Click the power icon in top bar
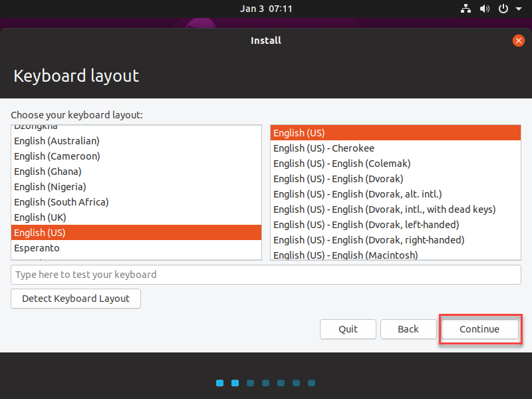The height and width of the screenshot is (399, 532). pyautogui.click(x=503, y=9)
